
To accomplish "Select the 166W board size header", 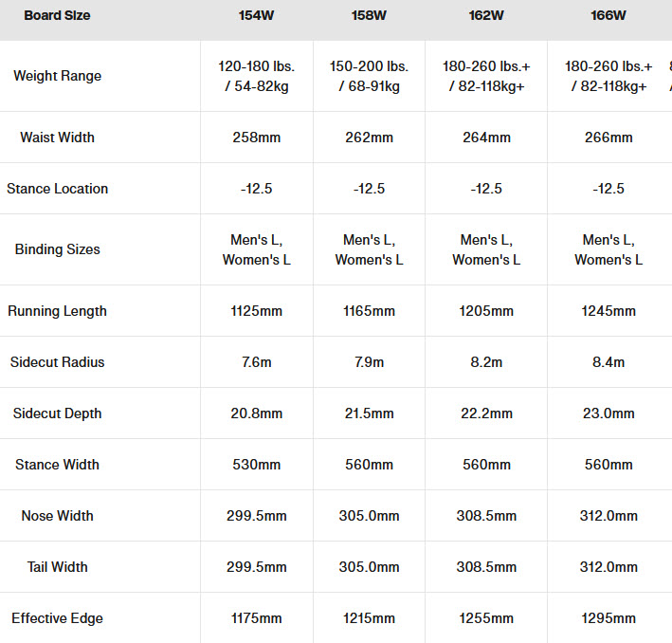I will coord(608,16).
